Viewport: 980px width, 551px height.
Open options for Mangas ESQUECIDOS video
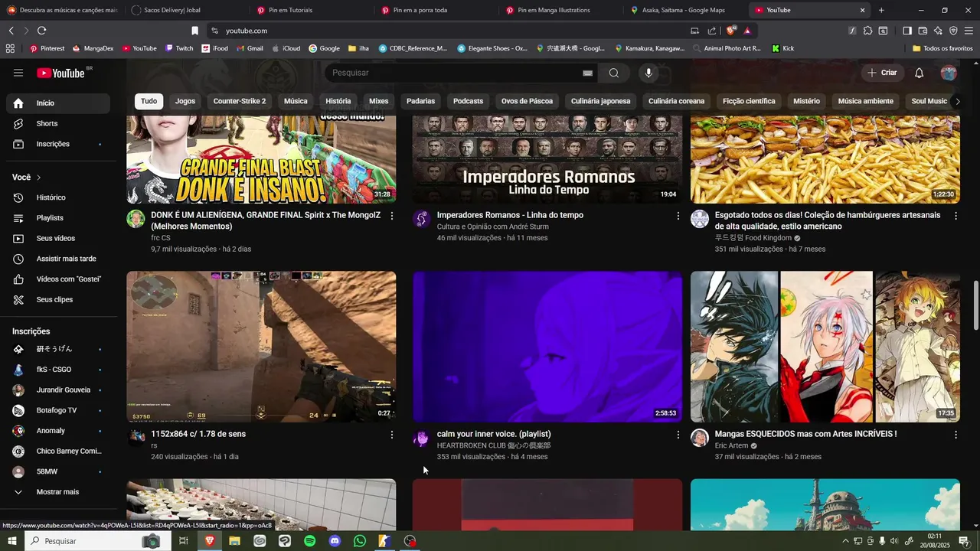955,435
